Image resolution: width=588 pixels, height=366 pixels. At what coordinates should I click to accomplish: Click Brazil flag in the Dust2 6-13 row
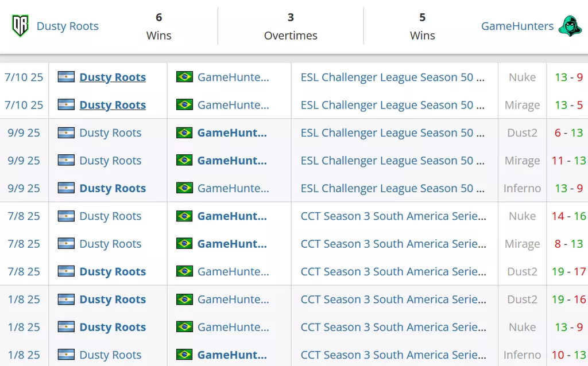[184, 133]
